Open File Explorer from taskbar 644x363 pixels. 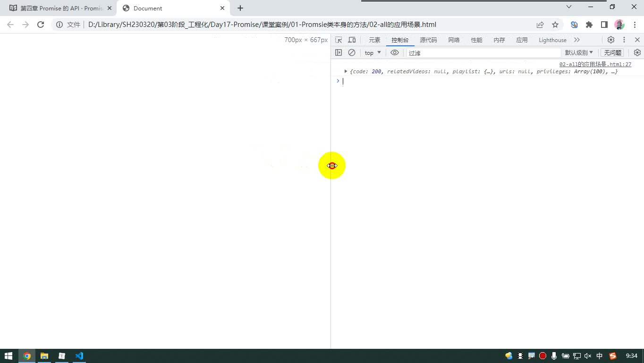click(44, 356)
